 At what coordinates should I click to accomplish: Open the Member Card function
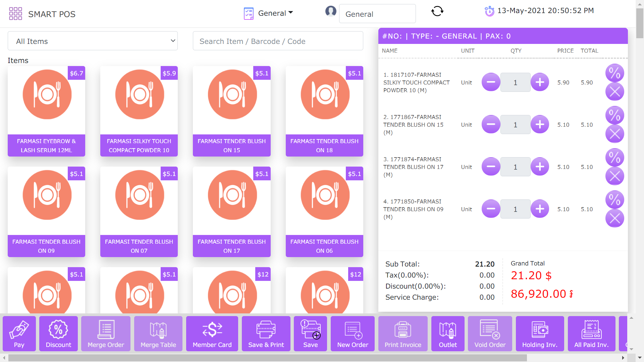212,334
